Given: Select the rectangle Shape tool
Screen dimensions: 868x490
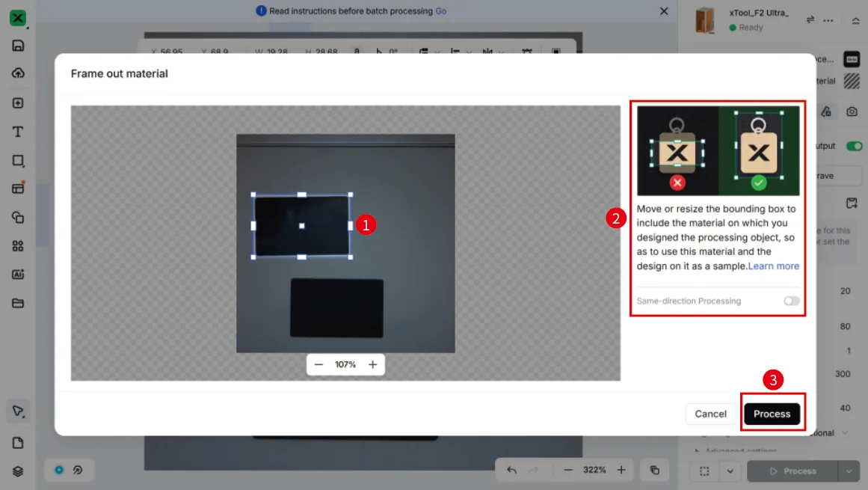Looking at the screenshot, I should [18, 161].
